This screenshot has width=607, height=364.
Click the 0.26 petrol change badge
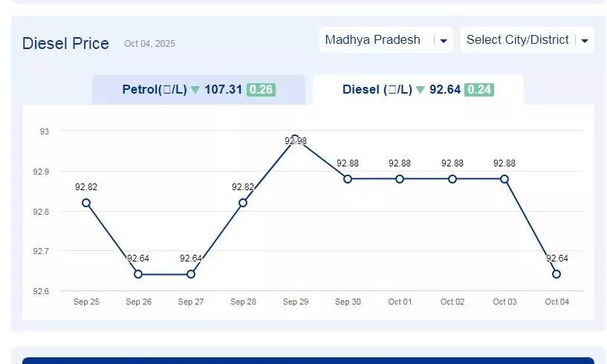point(261,90)
